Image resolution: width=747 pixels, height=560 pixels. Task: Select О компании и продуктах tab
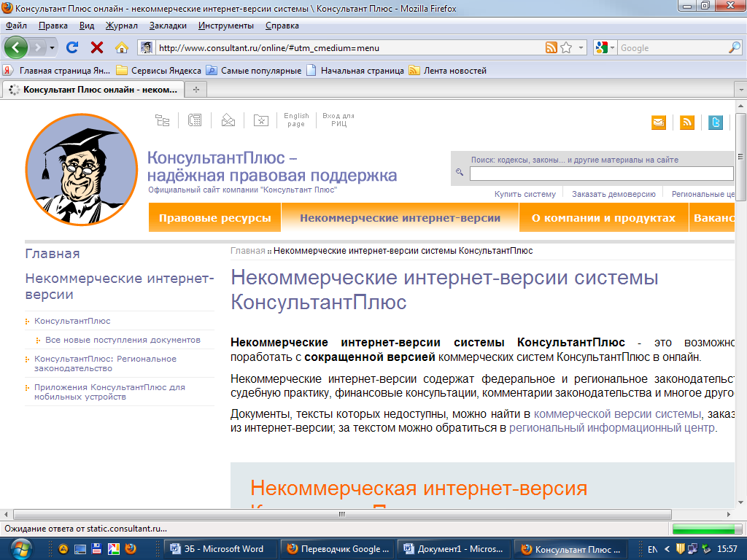click(603, 217)
